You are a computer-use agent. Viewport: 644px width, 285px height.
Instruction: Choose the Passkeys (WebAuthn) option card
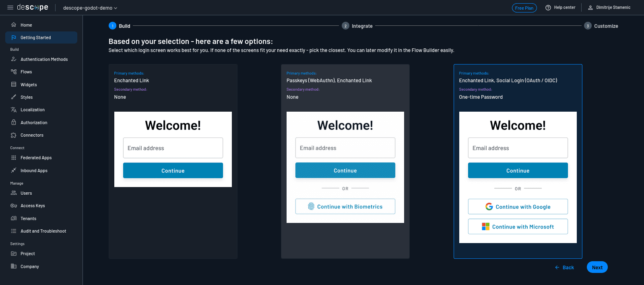tap(345, 161)
